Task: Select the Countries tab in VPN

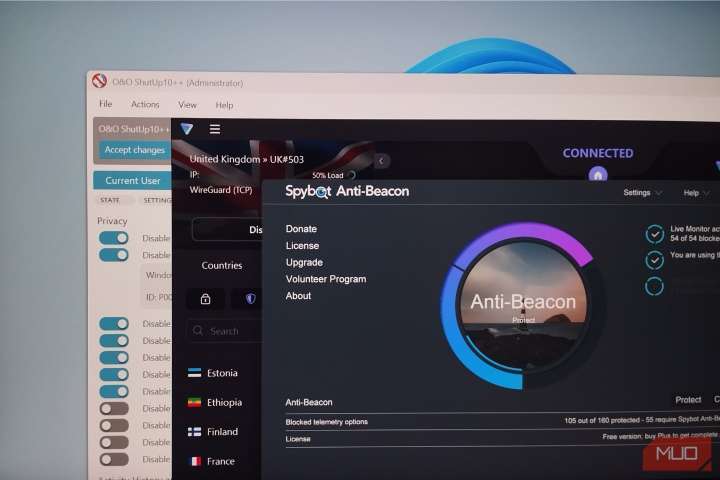Action: point(222,265)
